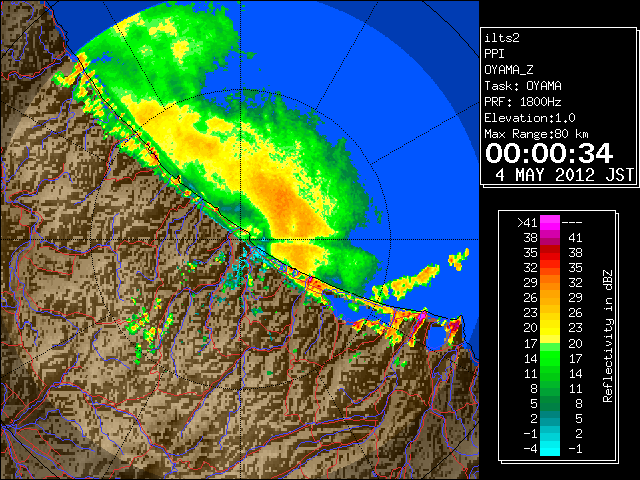Pick the orange 29 dBZ legend swatch
This screenshot has width=640, height=480.
click(x=550, y=282)
